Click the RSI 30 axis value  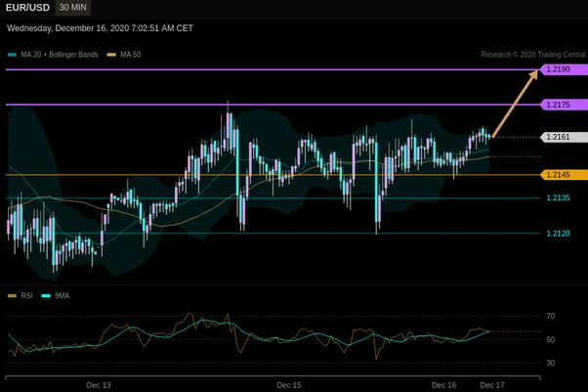551,363
